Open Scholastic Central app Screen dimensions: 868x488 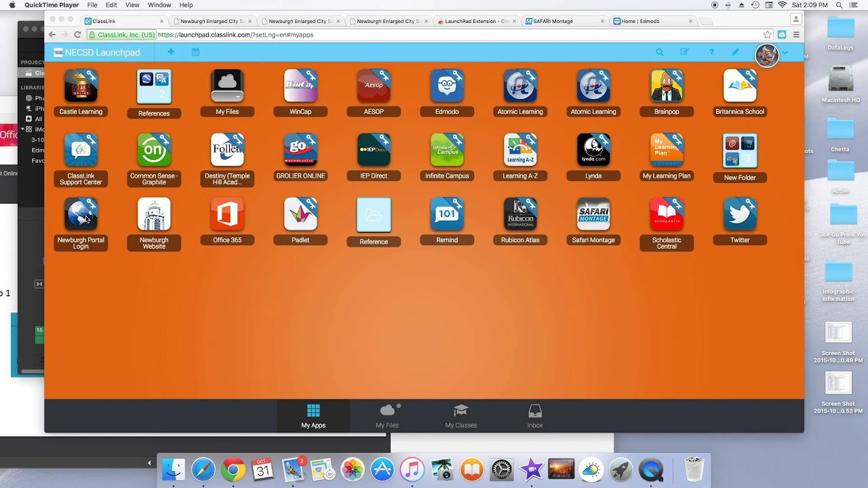coord(667,214)
